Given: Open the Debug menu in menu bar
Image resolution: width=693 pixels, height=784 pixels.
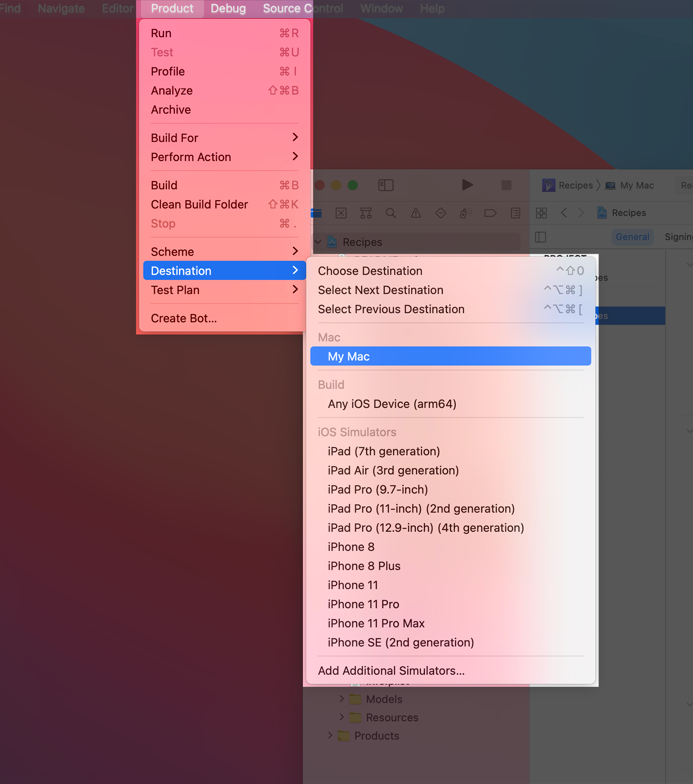Looking at the screenshot, I should [228, 8].
